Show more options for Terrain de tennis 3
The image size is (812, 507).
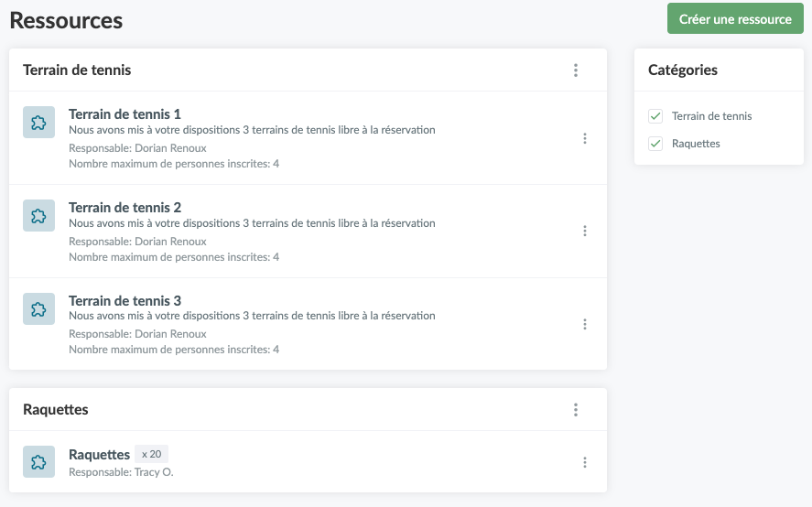(x=585, y=324)
